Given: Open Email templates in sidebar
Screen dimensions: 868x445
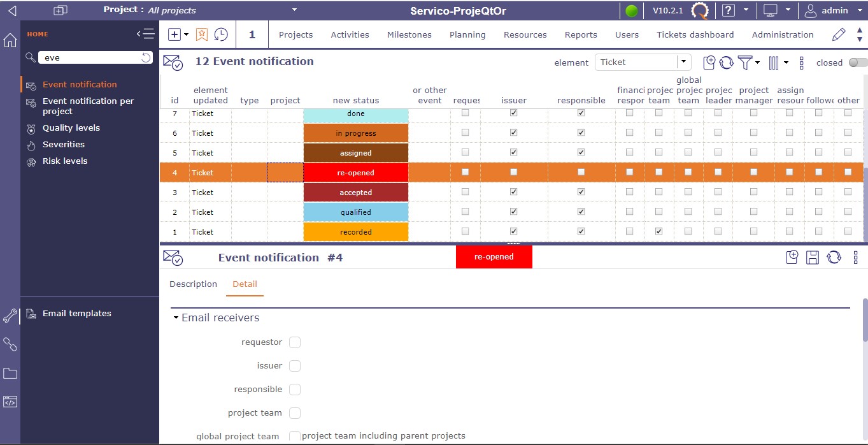Looking at the screenshot, I should 76,314.
